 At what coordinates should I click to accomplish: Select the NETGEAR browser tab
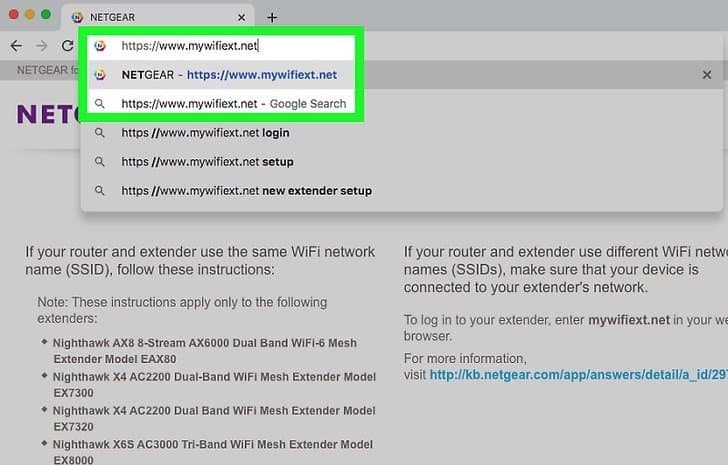point(158,17)
